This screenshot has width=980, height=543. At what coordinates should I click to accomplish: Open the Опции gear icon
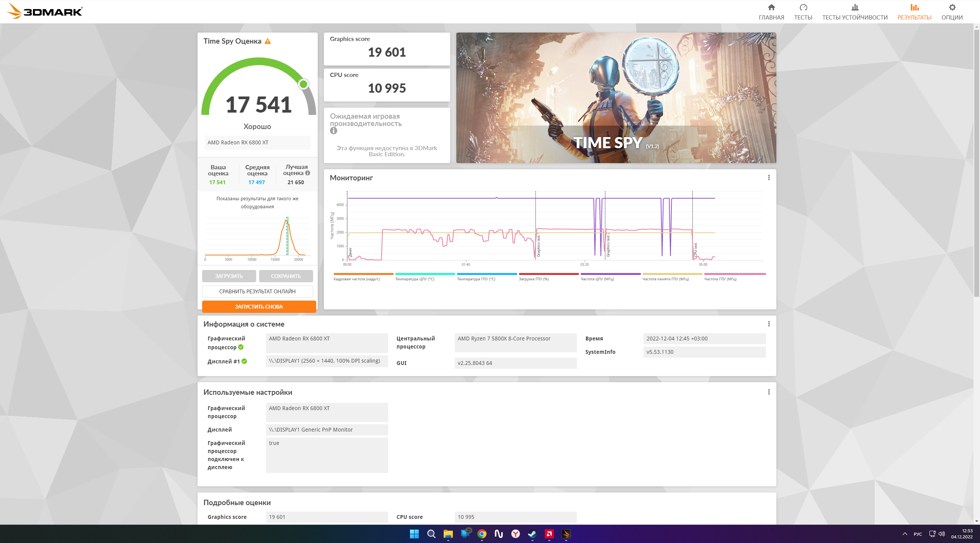[x=952, y=8]
